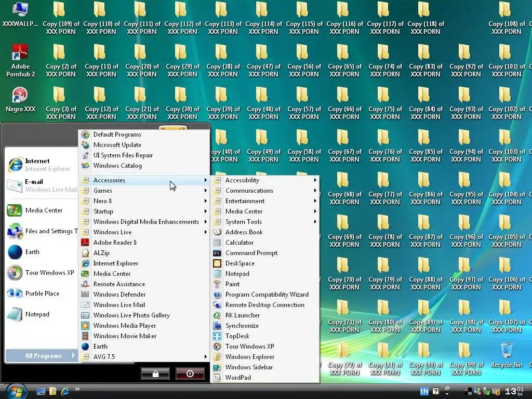Launch Remote Assistance
This screenshot has height=399, width=532.
(144, 284)
